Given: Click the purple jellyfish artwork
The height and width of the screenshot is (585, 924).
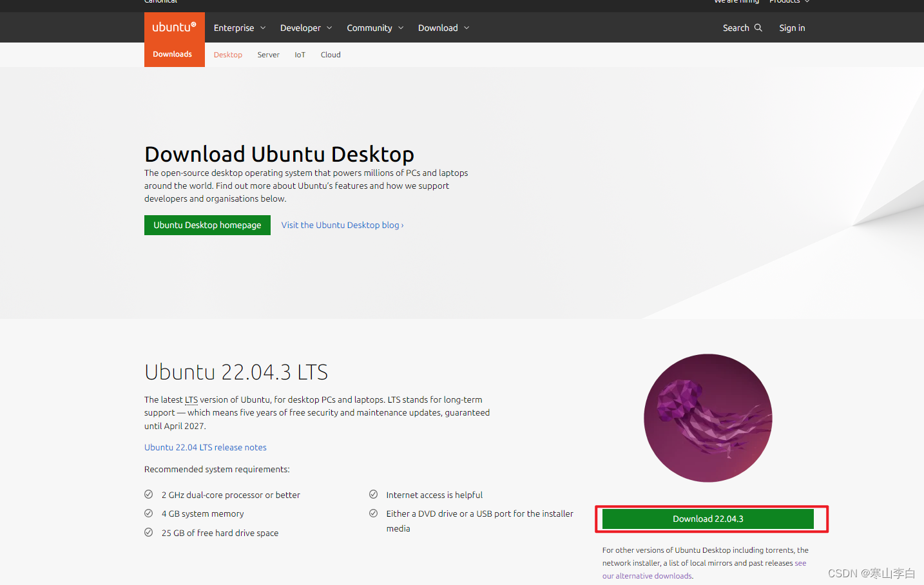Looking at the screenshot, I should 707,418.
